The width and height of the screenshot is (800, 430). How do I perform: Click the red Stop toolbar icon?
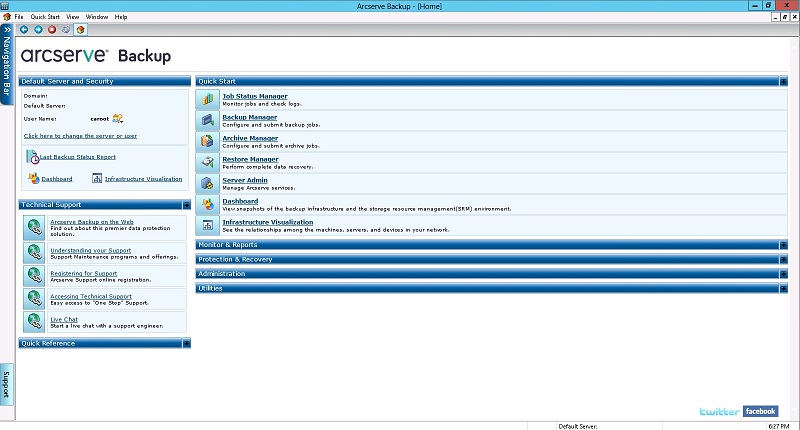pyautogui.click(x=52, y=30)
